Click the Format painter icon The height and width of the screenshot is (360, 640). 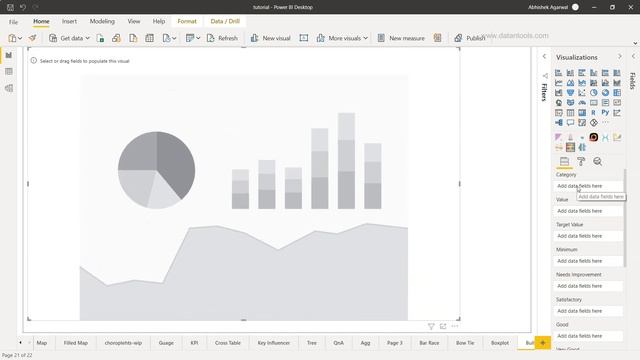click(33, 38)
